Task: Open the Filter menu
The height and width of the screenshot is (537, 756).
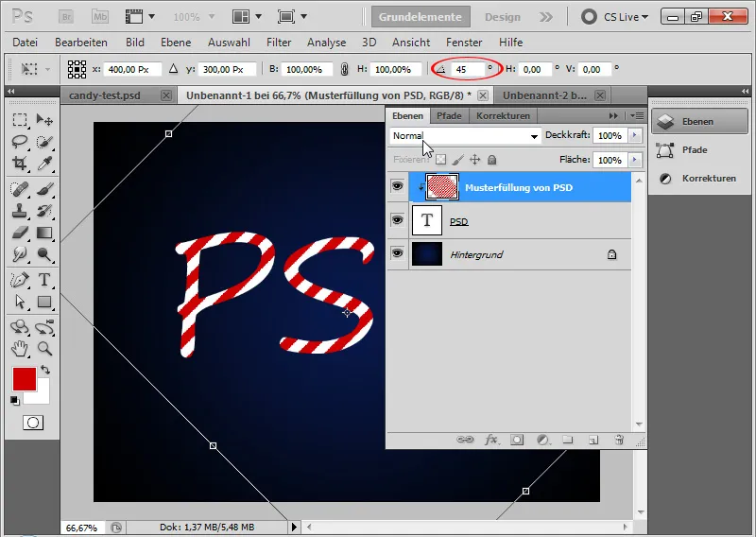Action: click(x=279, y=43)
